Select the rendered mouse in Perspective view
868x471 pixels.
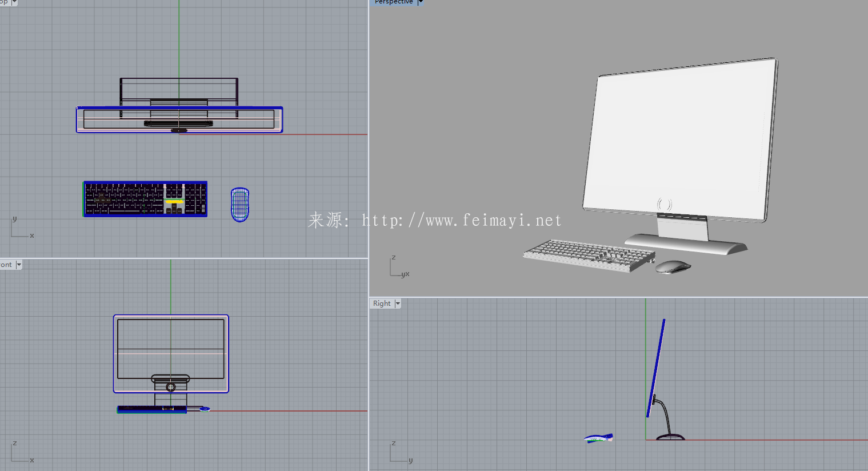click(x=673, y=266)
